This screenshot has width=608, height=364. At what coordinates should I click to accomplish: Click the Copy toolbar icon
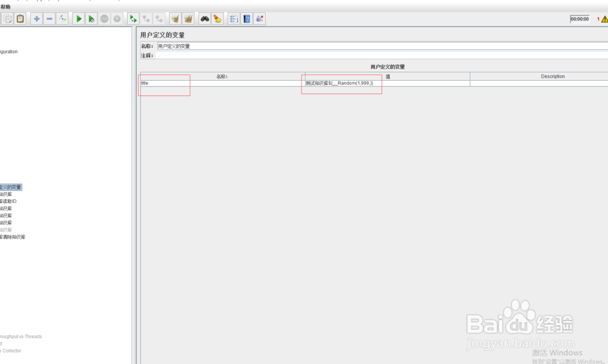tap(7, 19)
